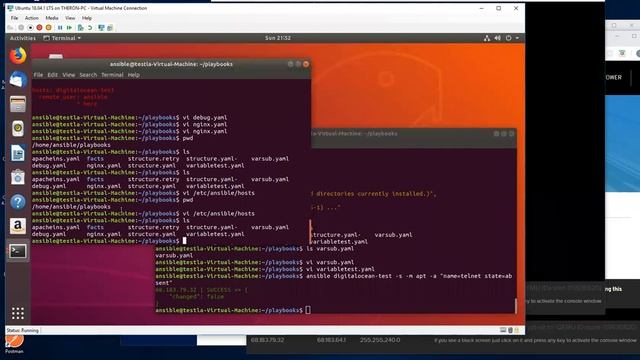Click the red Shut Down VM icon
This screenshot has height=360, width=640.
pos(39,28)
